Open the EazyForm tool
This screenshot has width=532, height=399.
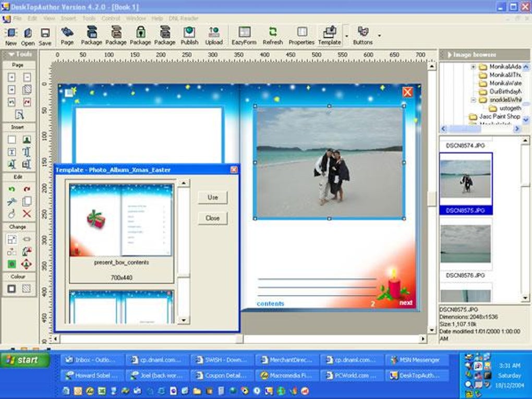244,36
